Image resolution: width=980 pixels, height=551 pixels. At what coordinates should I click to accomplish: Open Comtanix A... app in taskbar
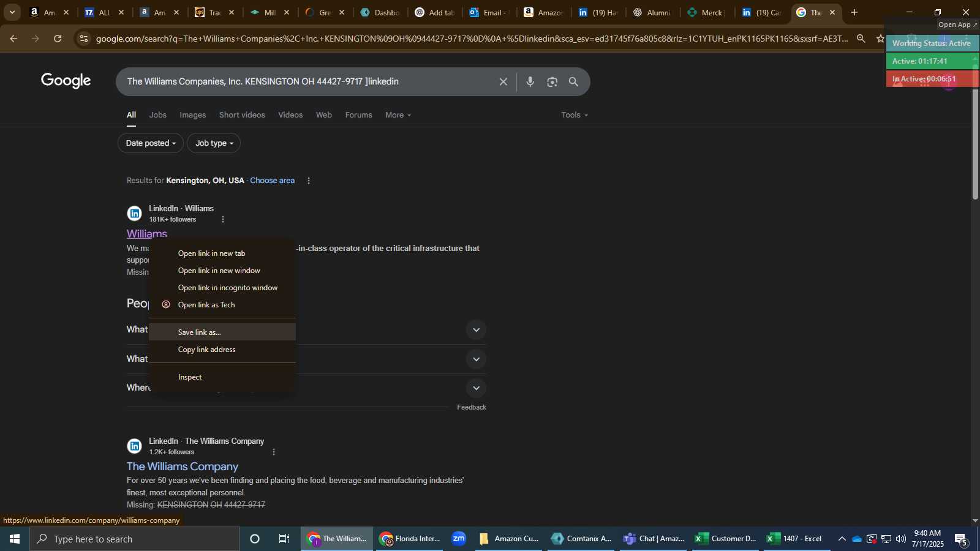pos(581,539)
